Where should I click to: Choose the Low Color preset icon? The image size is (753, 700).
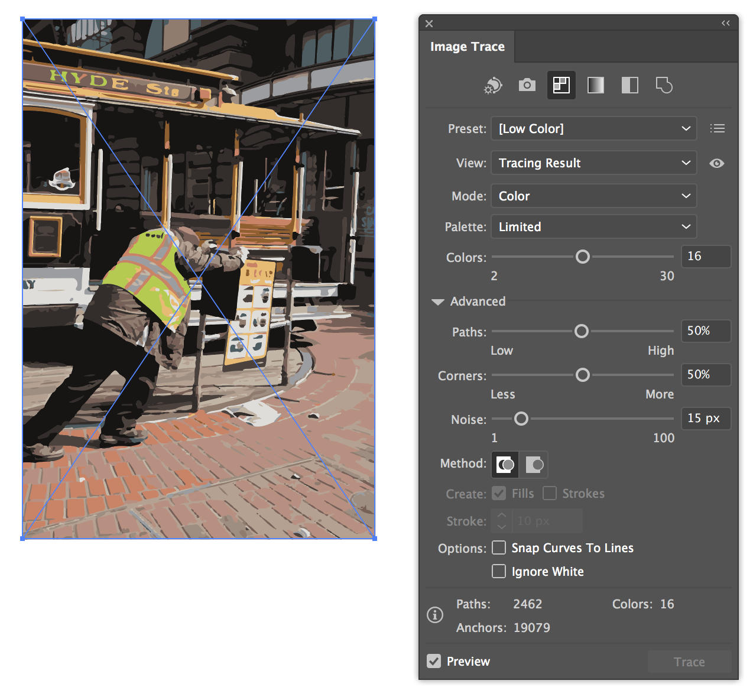pos(561,86)
